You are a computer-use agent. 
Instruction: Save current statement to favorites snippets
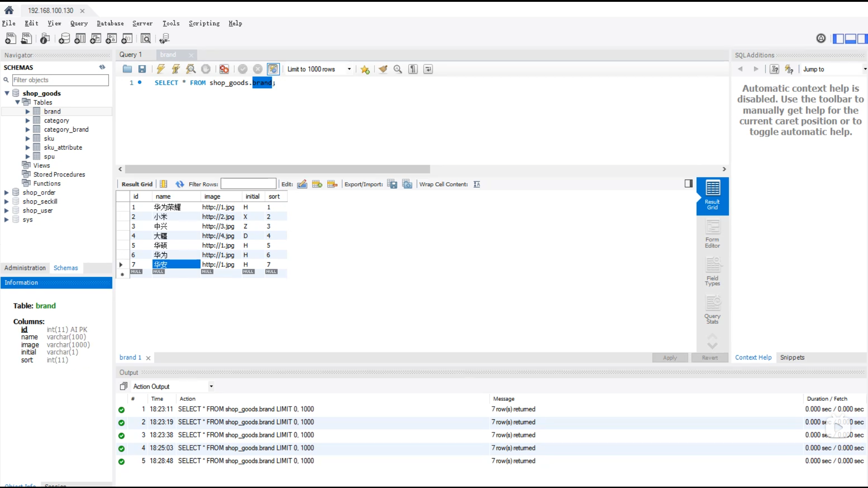coord(365,69)
